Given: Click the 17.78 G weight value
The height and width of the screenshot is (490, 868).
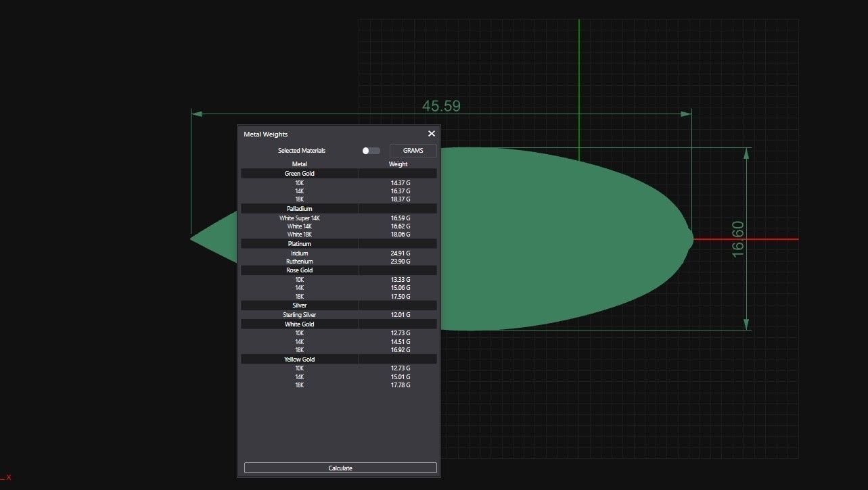Looking at the screenshot, I should [x=401, y=385].
